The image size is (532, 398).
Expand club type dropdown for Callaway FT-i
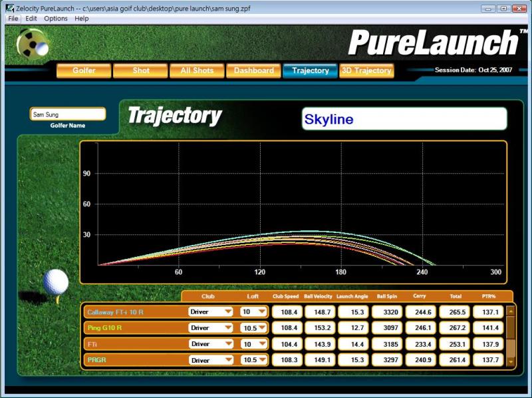[x=228, y=311]
